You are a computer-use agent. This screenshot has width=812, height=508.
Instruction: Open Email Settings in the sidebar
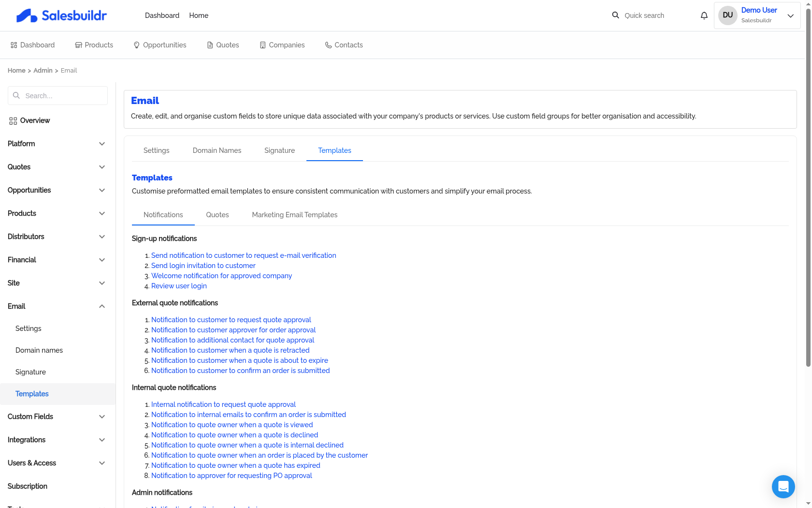[29, 329]
